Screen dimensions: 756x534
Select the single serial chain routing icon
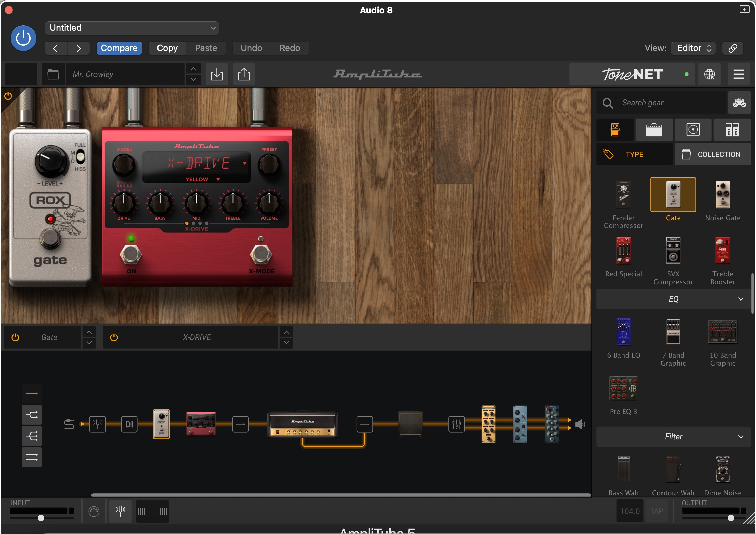click(32, 394)
